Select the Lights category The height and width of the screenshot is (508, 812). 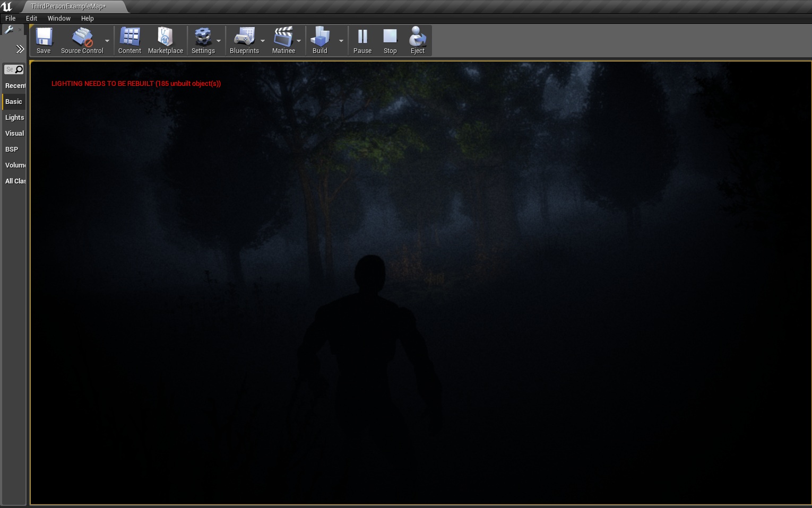coord(14,117)
